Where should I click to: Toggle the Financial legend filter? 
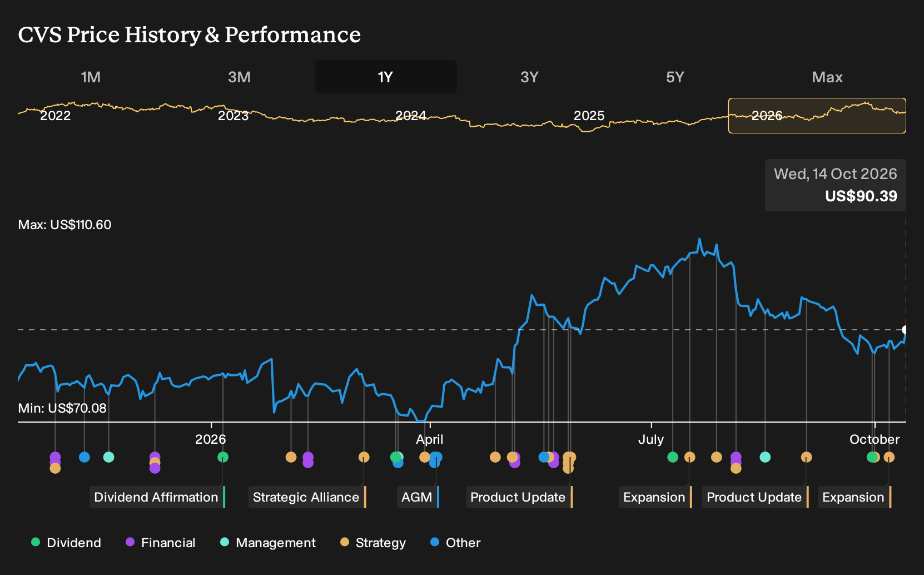(x=161, y=543)
